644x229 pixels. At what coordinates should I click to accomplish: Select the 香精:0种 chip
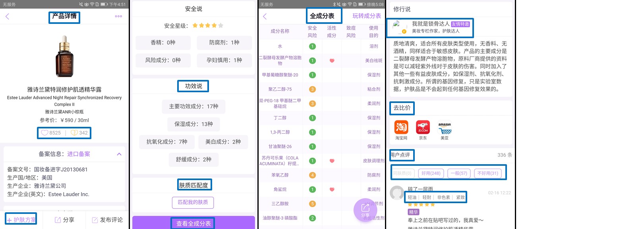pos(163,43)
